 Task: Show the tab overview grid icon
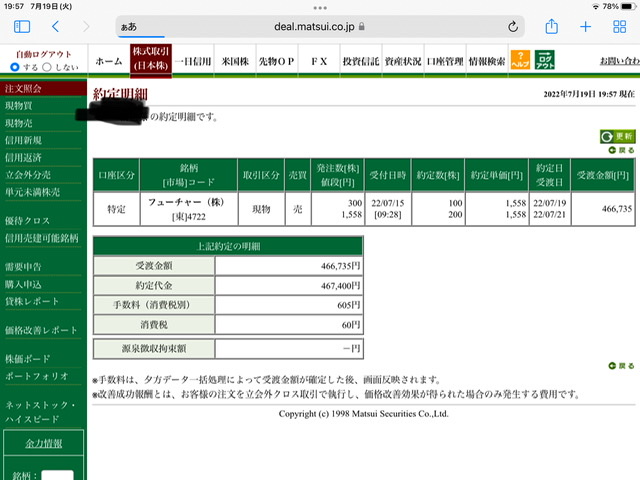pos(620,27)
